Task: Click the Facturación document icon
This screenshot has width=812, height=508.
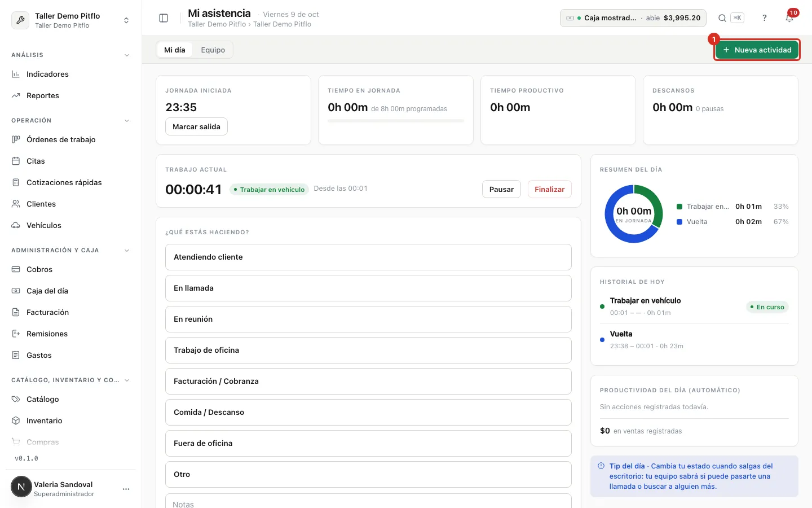Action: tap(16, 312)
